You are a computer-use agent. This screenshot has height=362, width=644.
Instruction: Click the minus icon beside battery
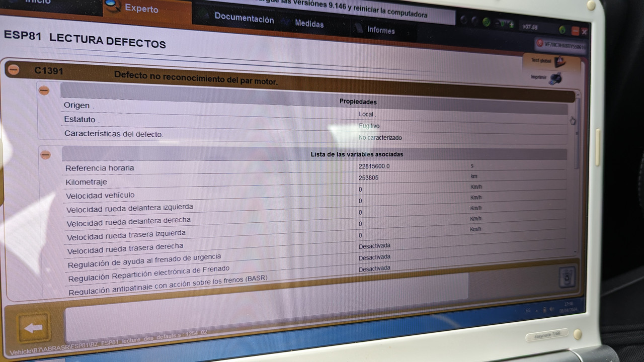click(497, 23)
